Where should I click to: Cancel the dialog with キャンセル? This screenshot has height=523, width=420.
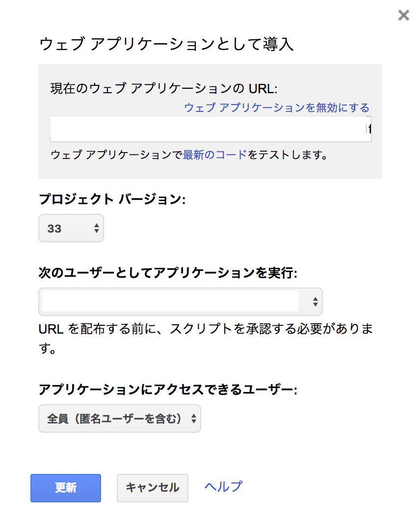point(152,488)
